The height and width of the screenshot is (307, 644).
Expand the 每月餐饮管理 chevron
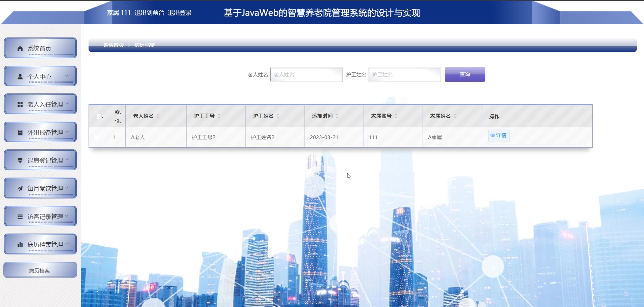[67, 188]
